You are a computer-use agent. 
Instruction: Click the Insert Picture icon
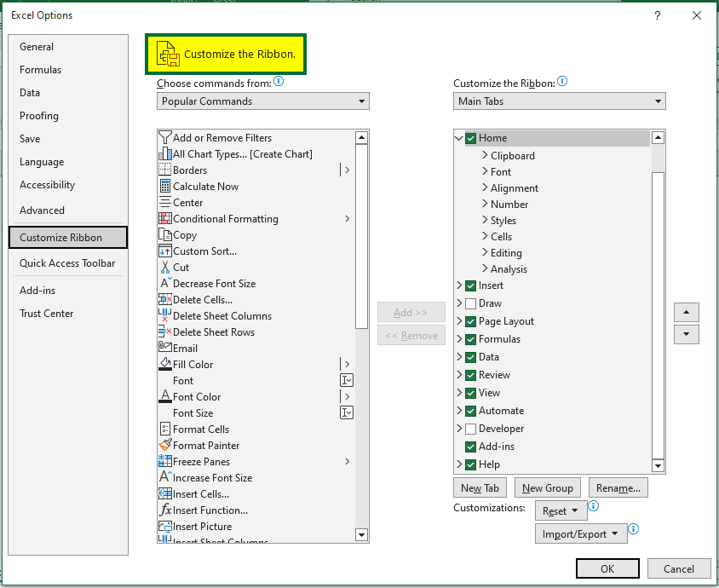click(164, 526)
